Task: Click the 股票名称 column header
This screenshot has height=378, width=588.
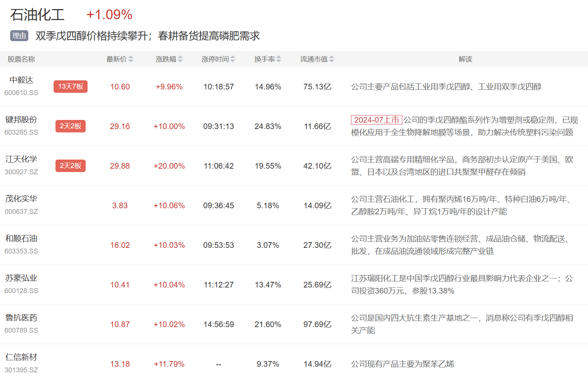Action: point(21,59)
